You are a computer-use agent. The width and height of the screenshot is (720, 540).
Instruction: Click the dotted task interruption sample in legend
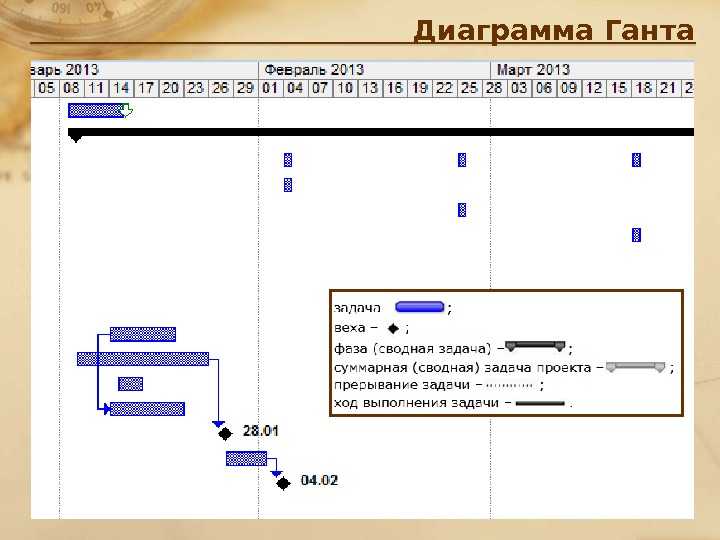click(510, 385)
